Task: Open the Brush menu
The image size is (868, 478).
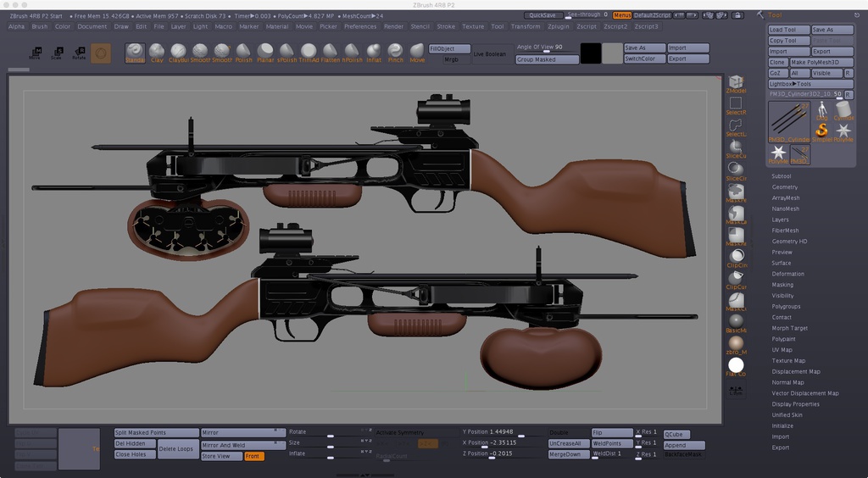Action: point(39,26)
